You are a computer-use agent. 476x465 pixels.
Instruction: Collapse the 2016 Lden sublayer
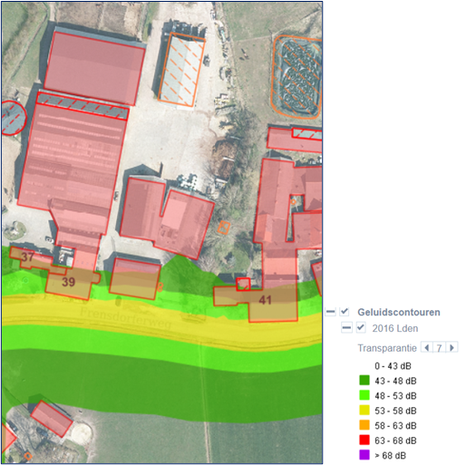pyautogui.click(x=346, y=328)
